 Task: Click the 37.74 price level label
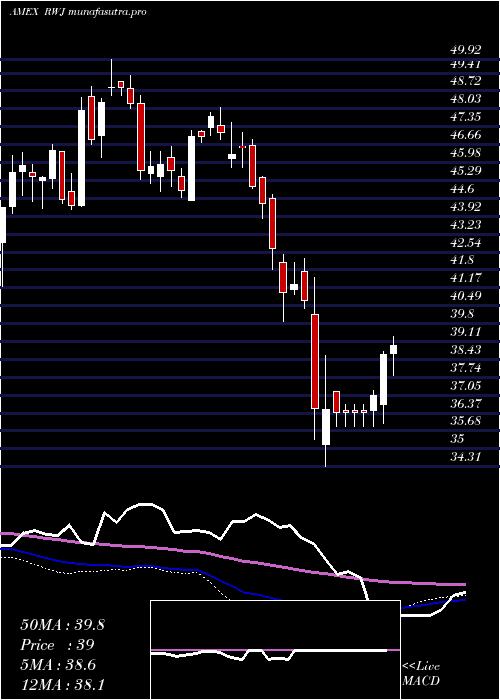pos(466,367)
